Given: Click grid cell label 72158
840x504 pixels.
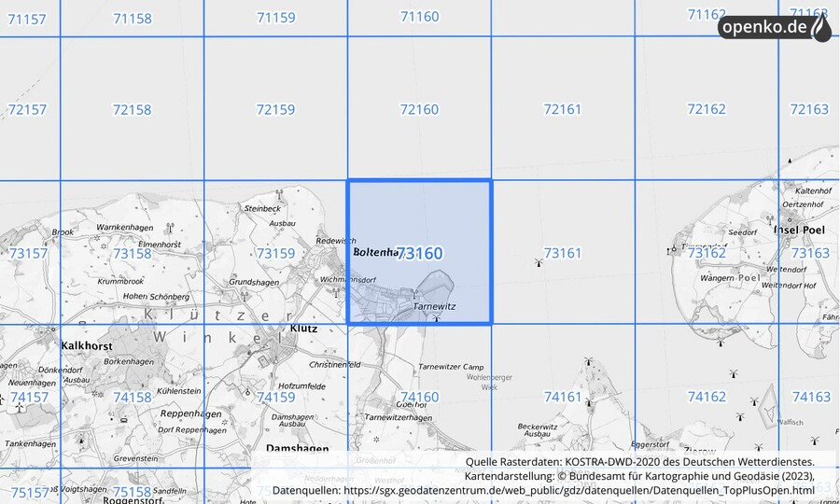Looking at the screenshot, I should (132, 110).
